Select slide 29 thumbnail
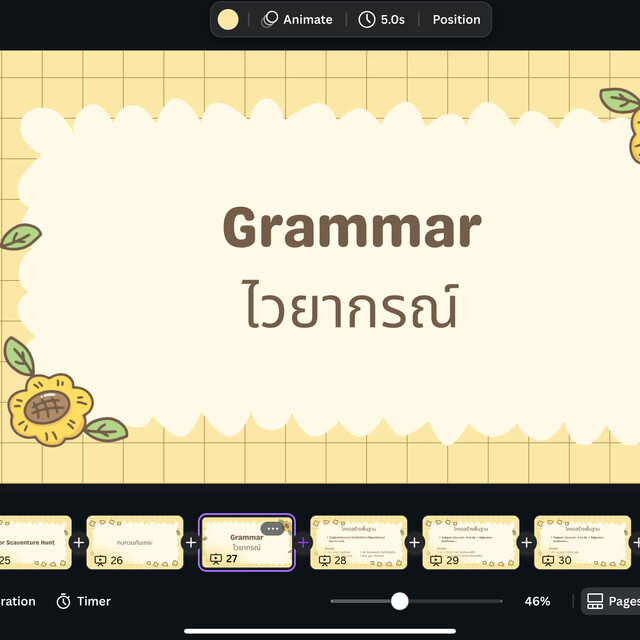The height and width of the screenshot is (640, 640). (x=471, y=542)
